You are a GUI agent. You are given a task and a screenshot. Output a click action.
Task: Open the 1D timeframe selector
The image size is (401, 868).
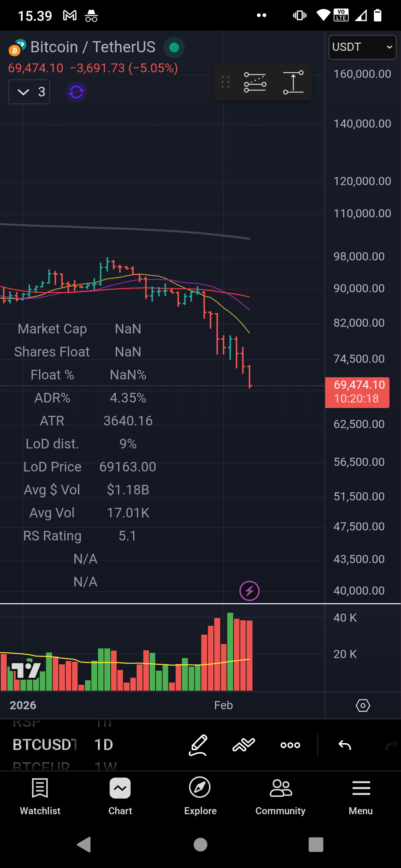(104, 745)
